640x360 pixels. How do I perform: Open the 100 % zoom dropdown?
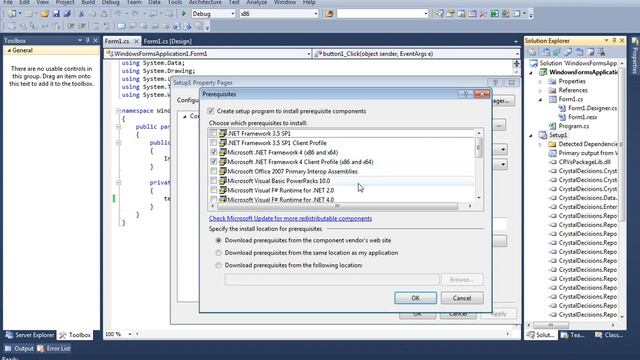click(x=130, y=334)
